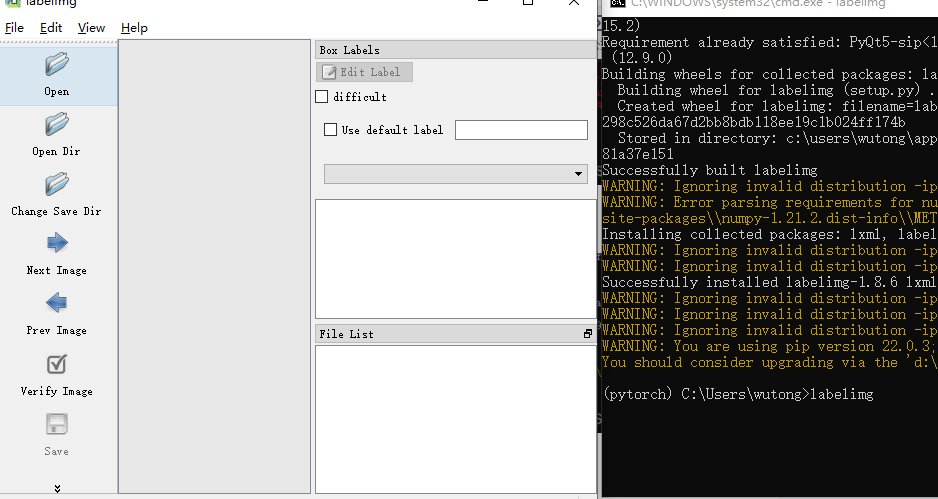Click the Save floppy disk icon
The image size is (938, 499).
57,424
